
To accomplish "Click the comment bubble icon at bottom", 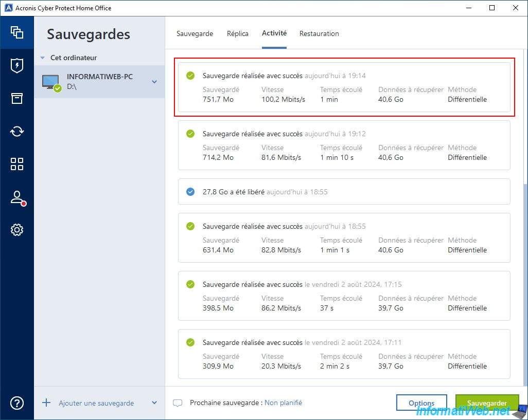I will tap(178, 403).
